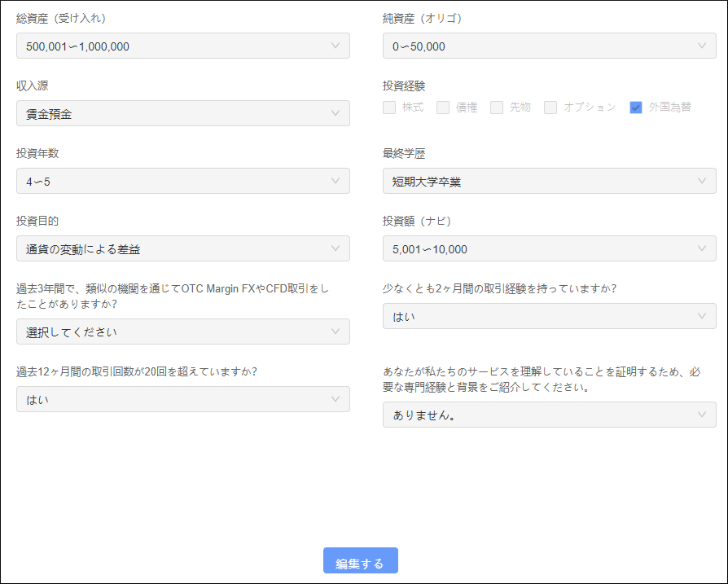Enable the 先物 checkbox
Image resolution: width=728 pixels, height=584 pixels.
click(497, 108)
